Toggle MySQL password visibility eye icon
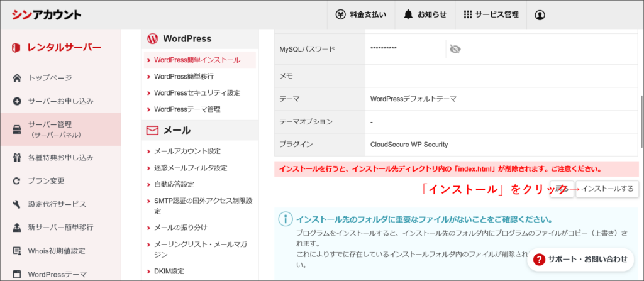The image size is (644, 281). click(455, 49)
